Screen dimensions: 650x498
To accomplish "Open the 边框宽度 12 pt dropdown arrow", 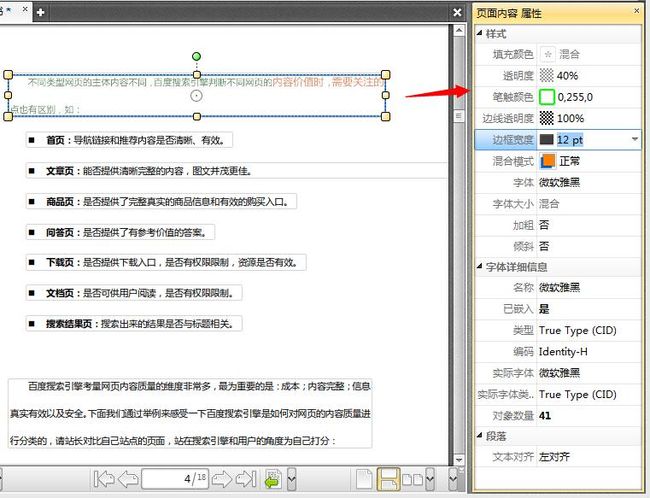I will 635,140.
